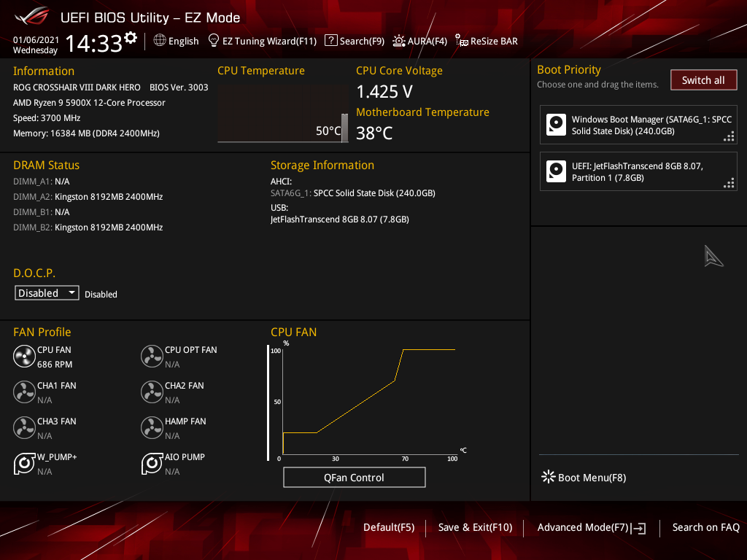The width and height of the screenshot is (747, 560).
Task: Select the CHA1 FAN icon
Action: coord(24,392)
